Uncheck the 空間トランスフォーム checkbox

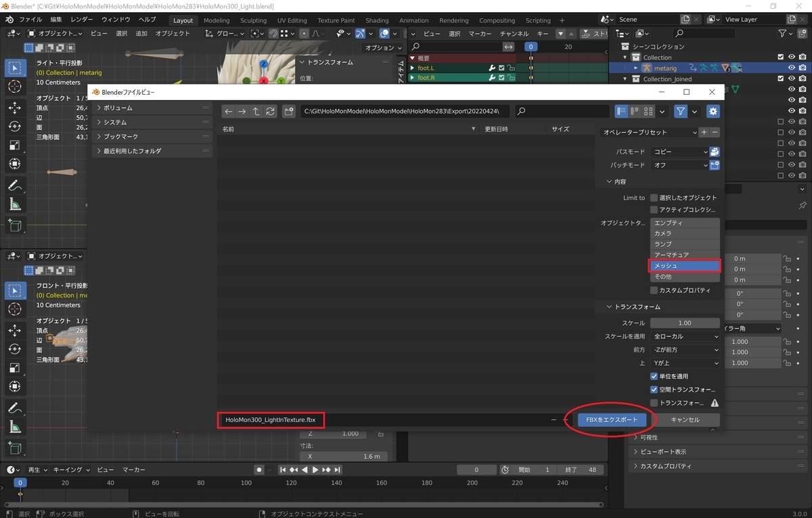654,390
